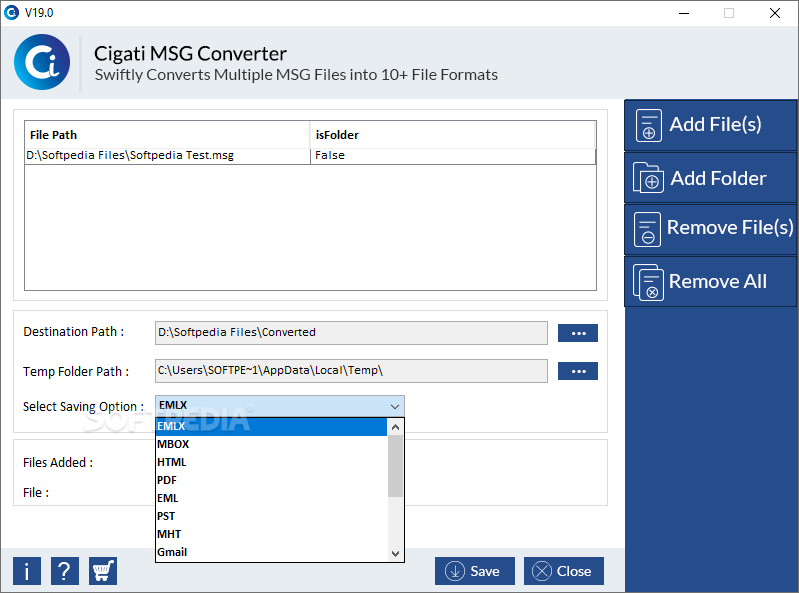Select PST in the saving option list
Viewport: 799px width, 593px height.
coord(271,516)
